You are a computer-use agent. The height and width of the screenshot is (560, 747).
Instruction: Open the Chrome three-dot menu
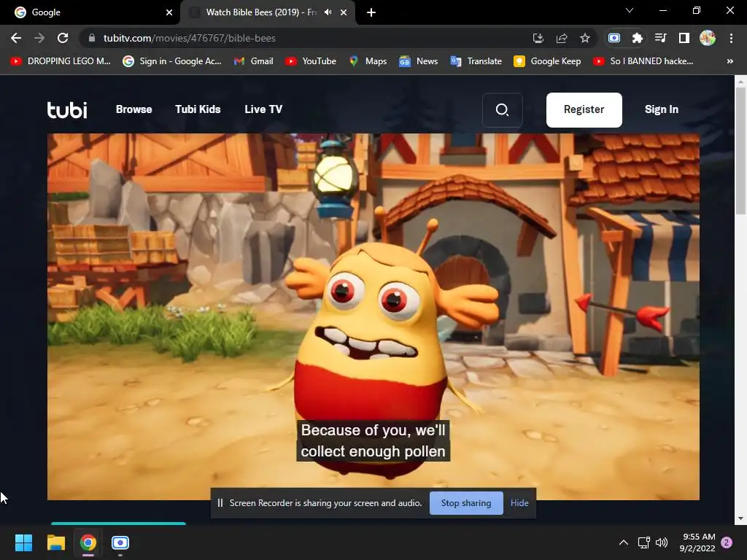coord(731,38)
